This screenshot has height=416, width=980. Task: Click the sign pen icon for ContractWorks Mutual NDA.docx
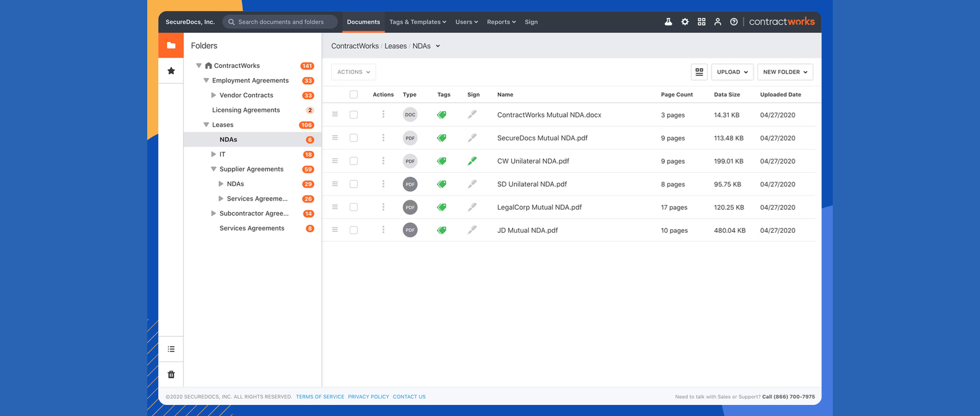click(x=472, y=115)
